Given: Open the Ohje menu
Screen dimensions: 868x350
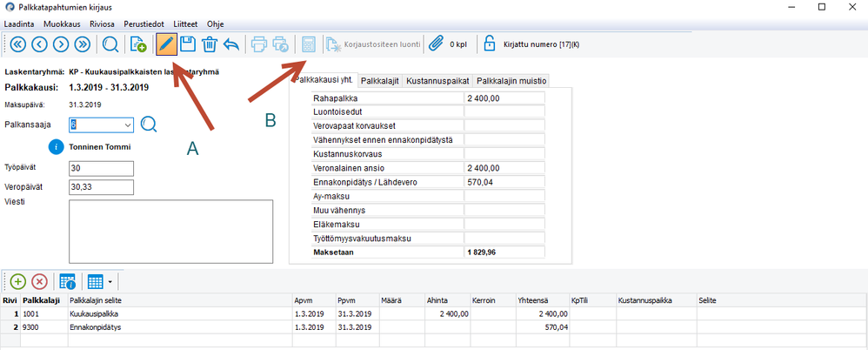Looking at the screenshot, I should [214, 24].
